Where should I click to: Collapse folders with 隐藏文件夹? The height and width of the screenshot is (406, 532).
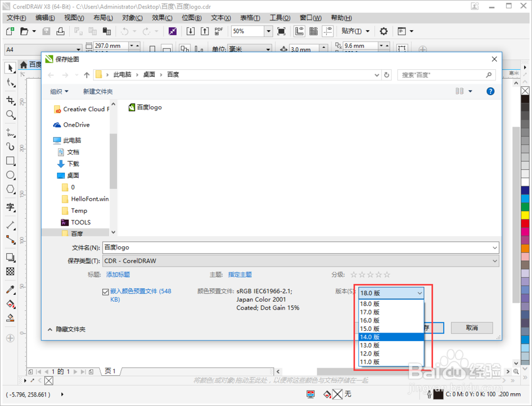coord(67,329)
